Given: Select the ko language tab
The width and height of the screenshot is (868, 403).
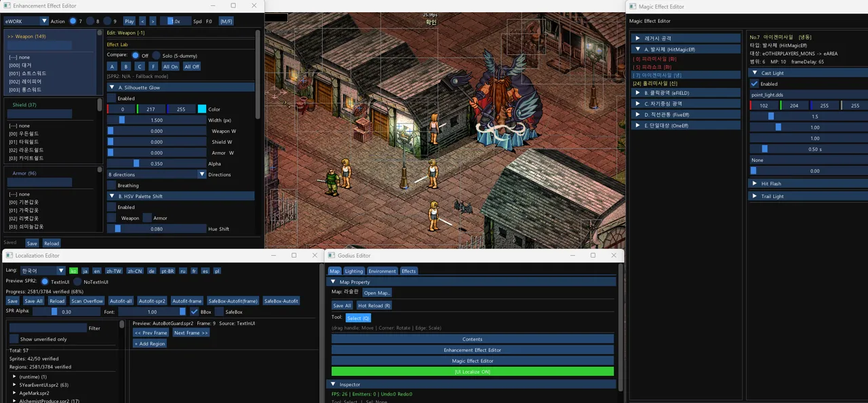Looking at the screenshot, I should [73, 271].
